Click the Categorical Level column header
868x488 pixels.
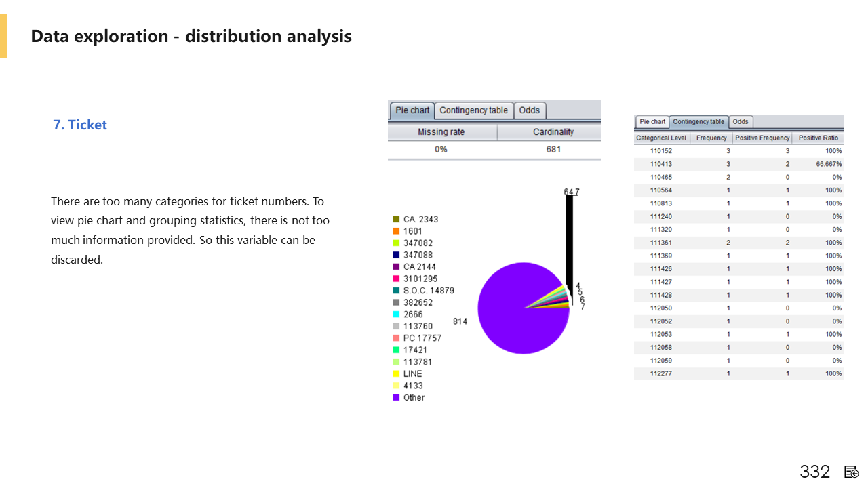point(661,138)
